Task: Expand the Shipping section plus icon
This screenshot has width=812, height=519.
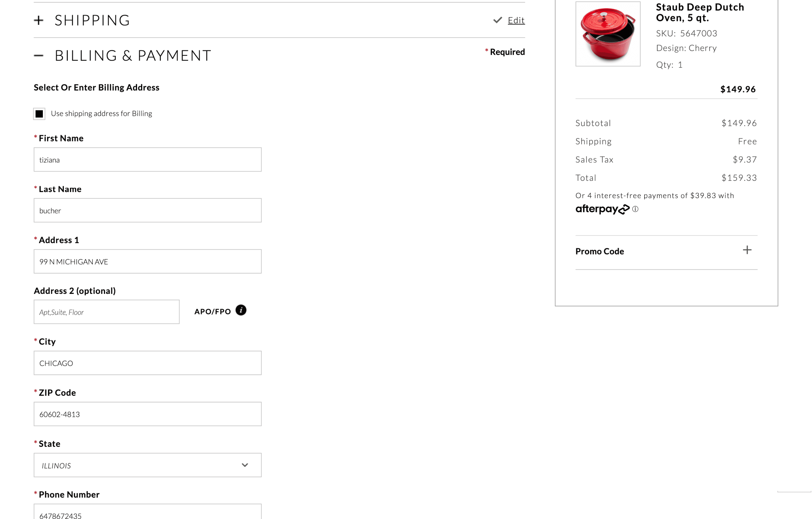Action: [39, 20]
